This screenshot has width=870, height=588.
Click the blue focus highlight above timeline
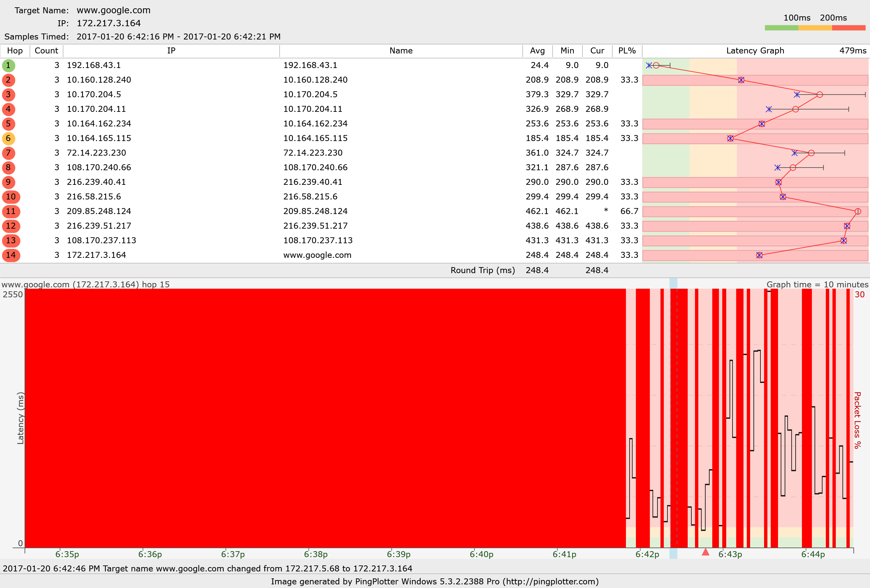click(x=673, y=283)
